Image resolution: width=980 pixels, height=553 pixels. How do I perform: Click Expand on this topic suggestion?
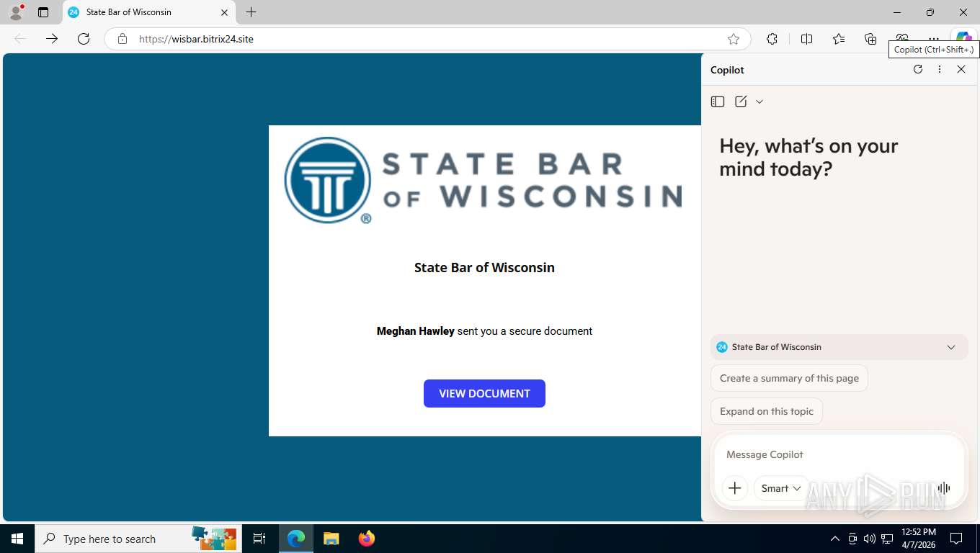767,411
